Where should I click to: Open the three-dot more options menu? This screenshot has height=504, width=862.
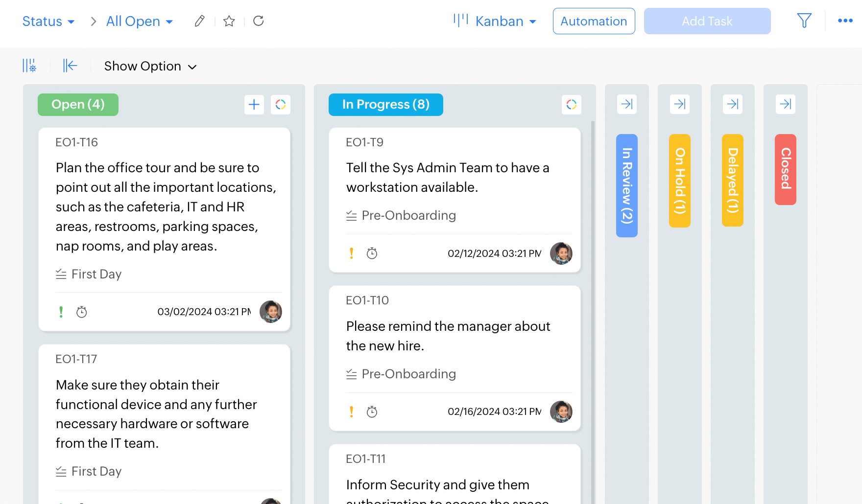845,21
